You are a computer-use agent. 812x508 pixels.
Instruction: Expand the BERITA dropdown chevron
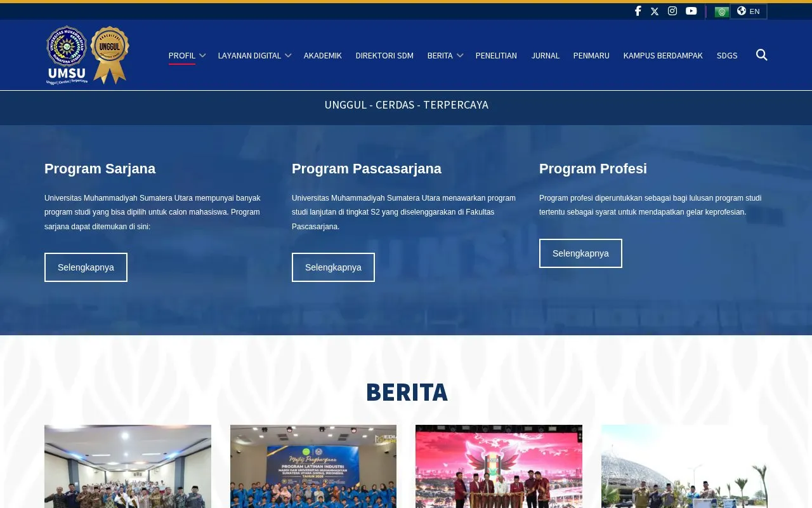click(x=460, y=55)
